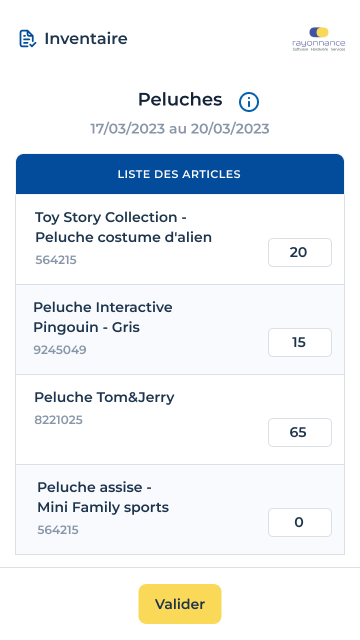The width and height of the screenshot is (360, 640).
Task: Click the Inventaire document icon
Action: tap(28, 39)
